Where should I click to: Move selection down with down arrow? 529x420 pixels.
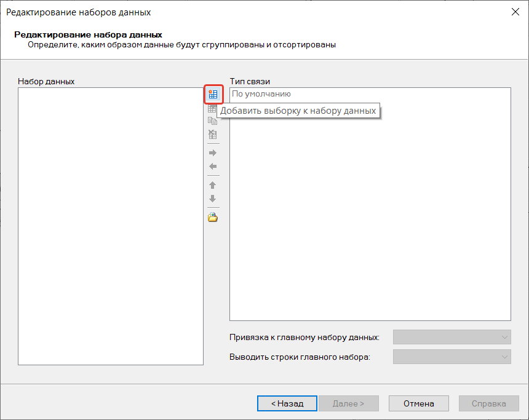pyautogui.click(x=213, y=199)
